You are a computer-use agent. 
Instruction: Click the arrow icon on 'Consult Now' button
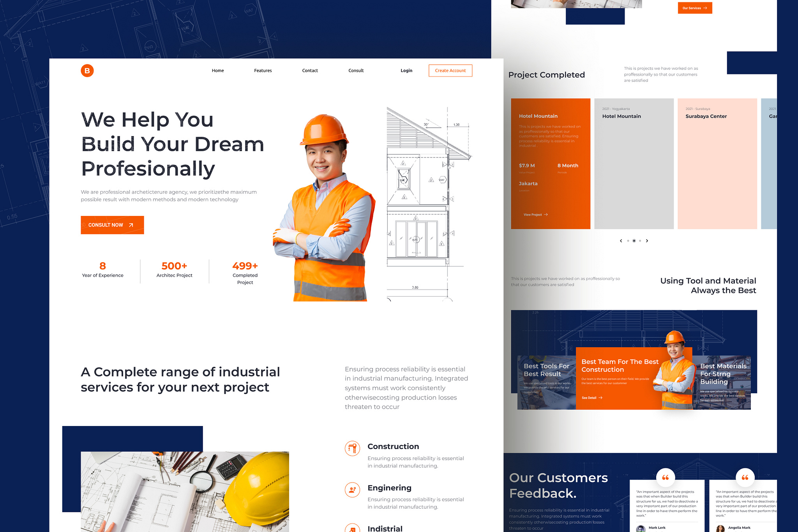(x=132, y=224)
